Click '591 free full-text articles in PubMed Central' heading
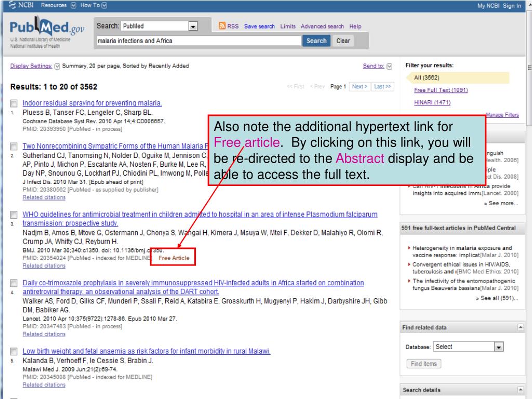Screen dimensions: 532x399 pos(458,228)
